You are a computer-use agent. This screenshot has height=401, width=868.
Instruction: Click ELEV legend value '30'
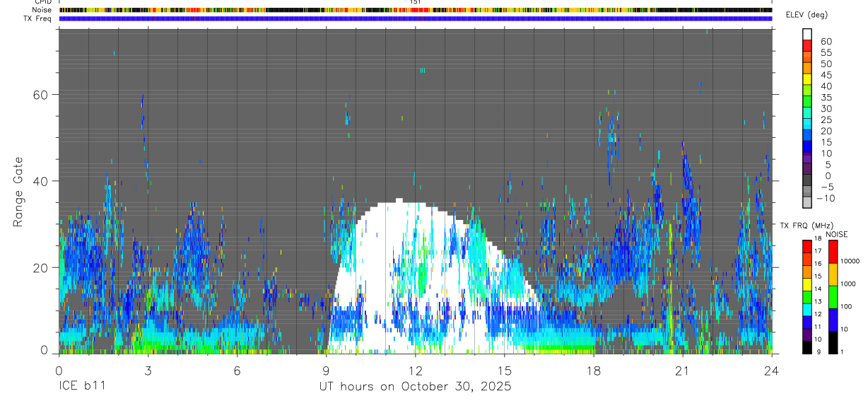(x=826, y=109)
